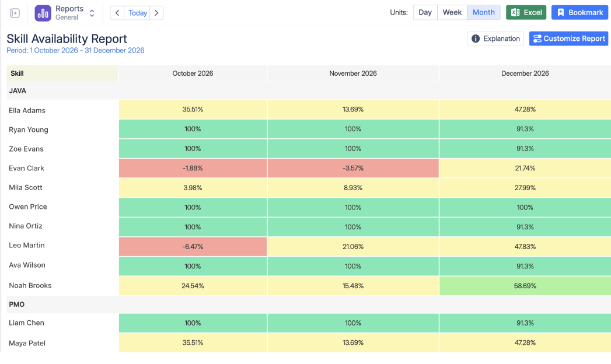Click the November 2026 column header
The width and height of the screenshot is (611, 364).
[353, 73]
